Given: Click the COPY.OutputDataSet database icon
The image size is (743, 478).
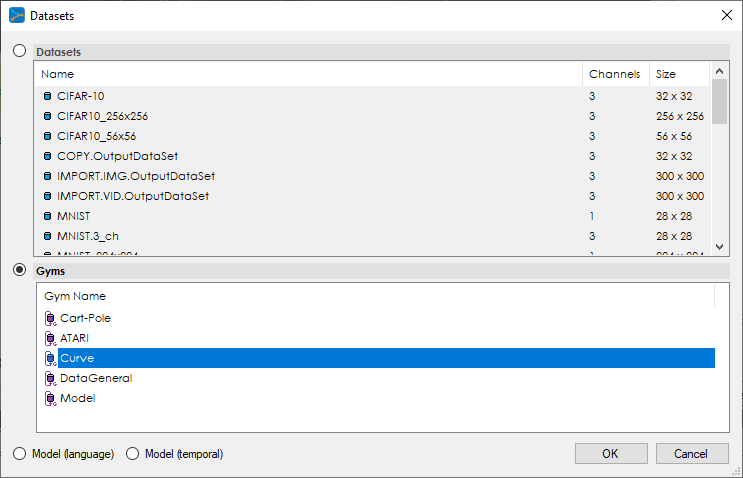Looking at the screenshot, I should pyautogui.click(x=47, y=156).
